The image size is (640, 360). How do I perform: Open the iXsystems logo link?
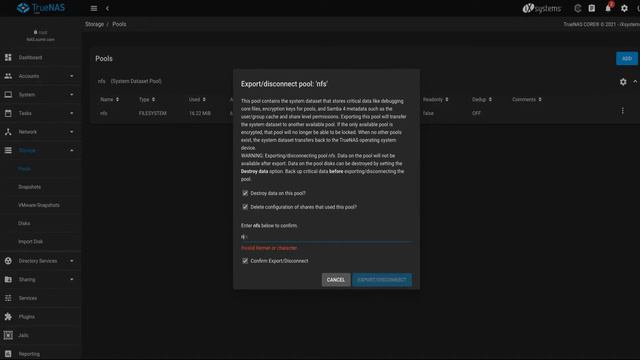542,8
